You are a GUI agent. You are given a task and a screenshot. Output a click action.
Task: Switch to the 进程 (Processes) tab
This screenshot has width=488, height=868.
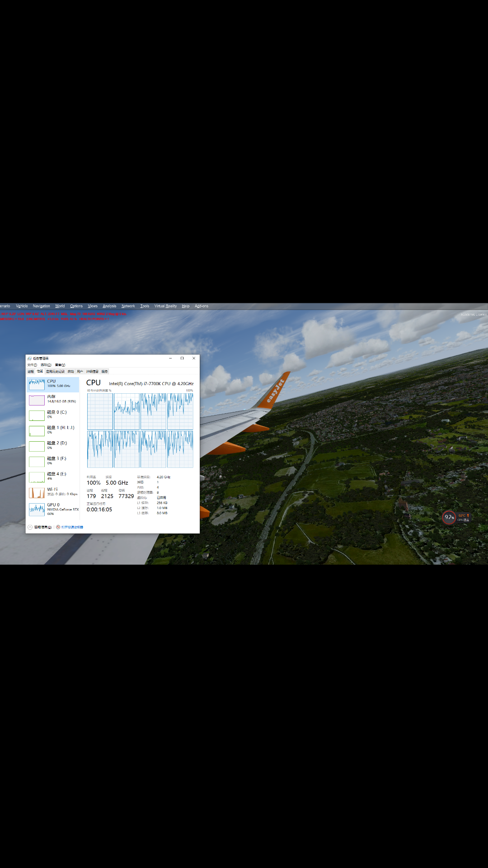click(x=31, y=372)
